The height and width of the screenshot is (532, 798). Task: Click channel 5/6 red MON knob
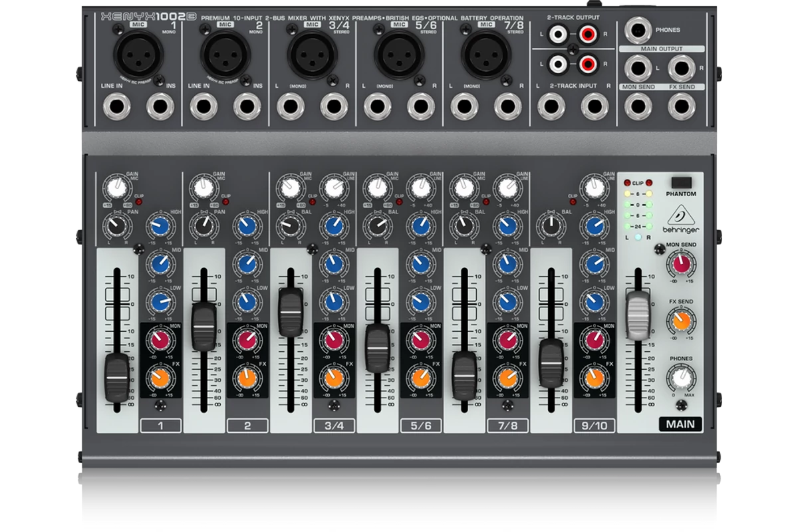pos(420,340)
